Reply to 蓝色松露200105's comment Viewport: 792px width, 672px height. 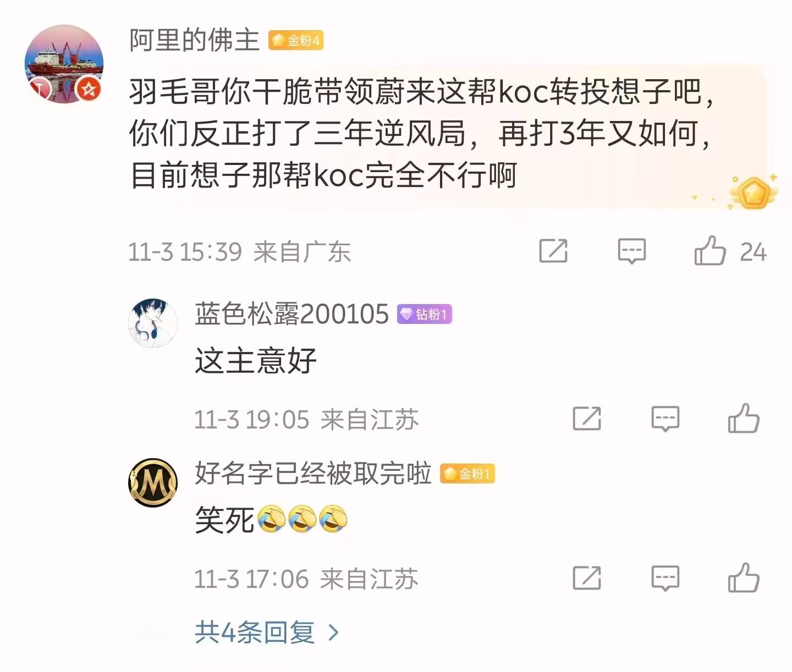(665, 419)
